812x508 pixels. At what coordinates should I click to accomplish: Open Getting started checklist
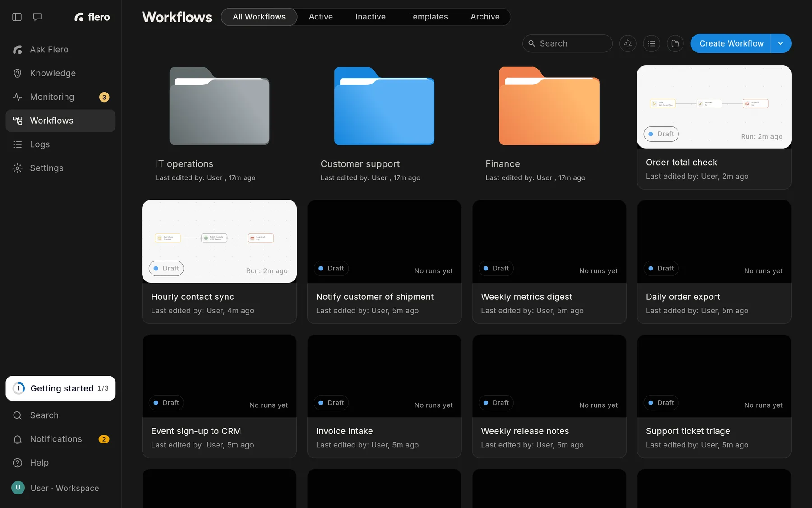coord(60,388)
